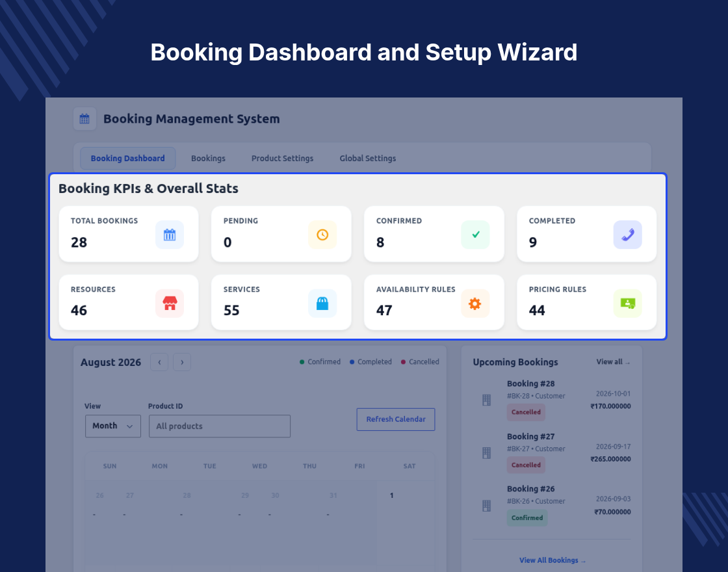Click the Booking Management System calendar logo
The width and height of the screenshot is (728, 572).
[84, 119]
